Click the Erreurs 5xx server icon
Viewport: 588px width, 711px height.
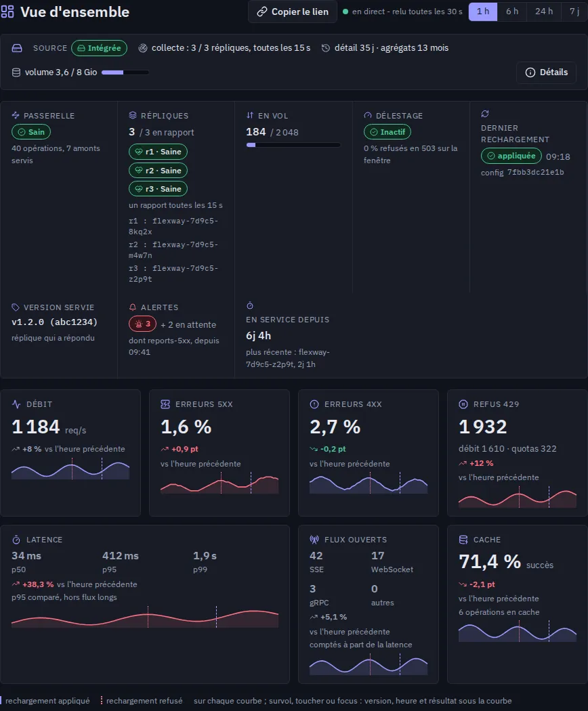pos(165,404)
